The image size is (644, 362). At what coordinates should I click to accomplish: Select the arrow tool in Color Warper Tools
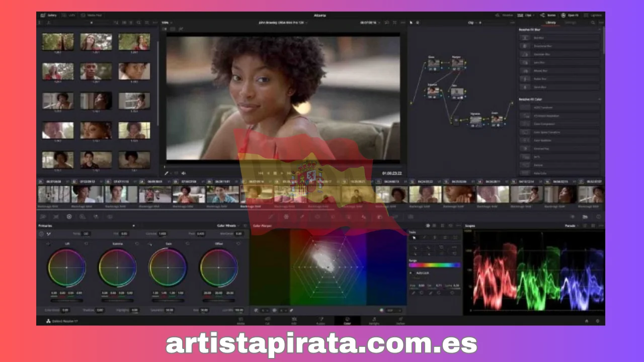(414, 237)
